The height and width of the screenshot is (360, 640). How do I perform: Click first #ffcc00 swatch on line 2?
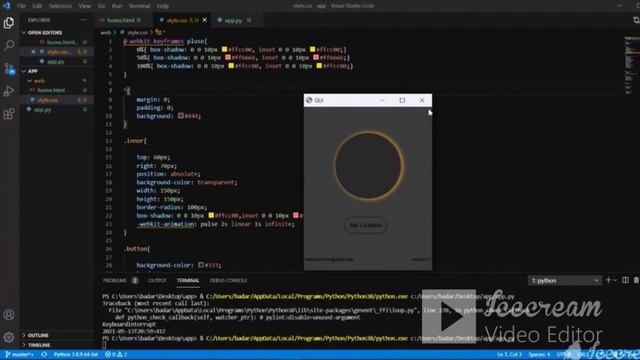[224, 49]
